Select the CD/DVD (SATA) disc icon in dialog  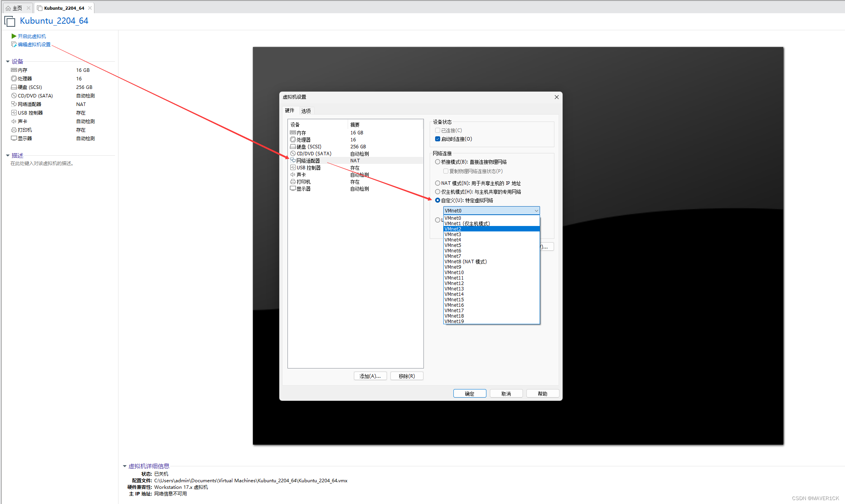click(293, 154)
